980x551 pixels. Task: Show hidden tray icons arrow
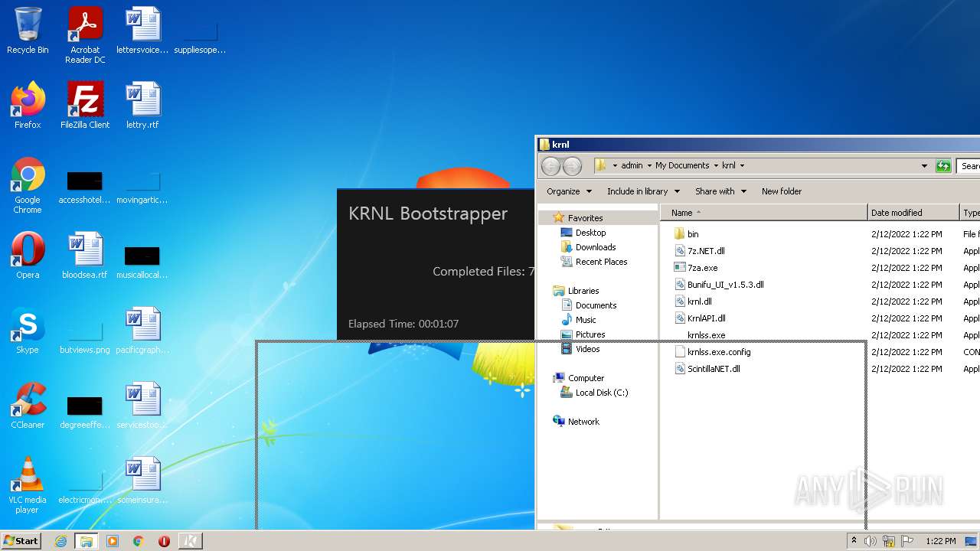point(854,541)
